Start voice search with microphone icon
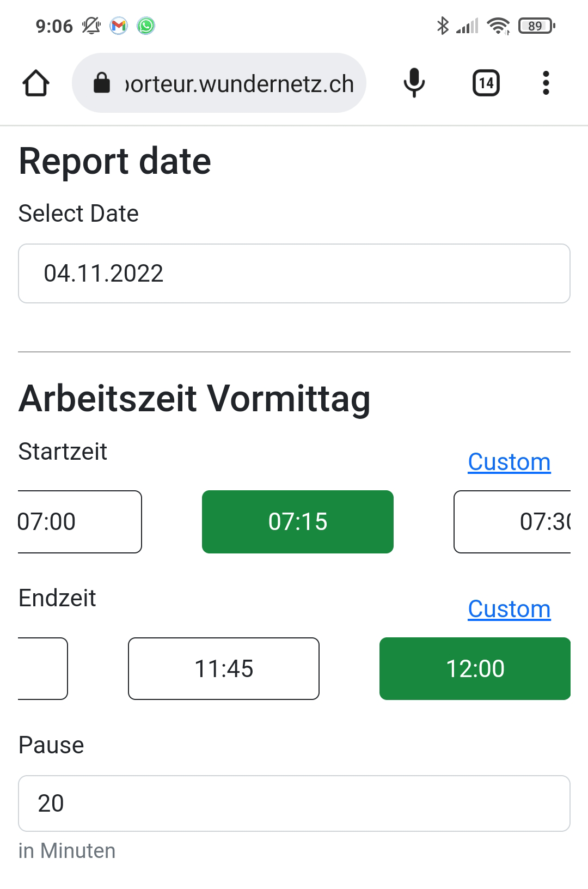This screenshot has width=588, height=889. [x=414, y=83]
